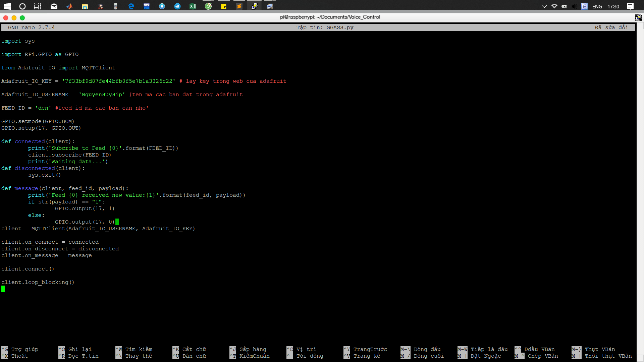
Task: Click the Adafruit_IO_KEY string value
Action: coord(119,81)
